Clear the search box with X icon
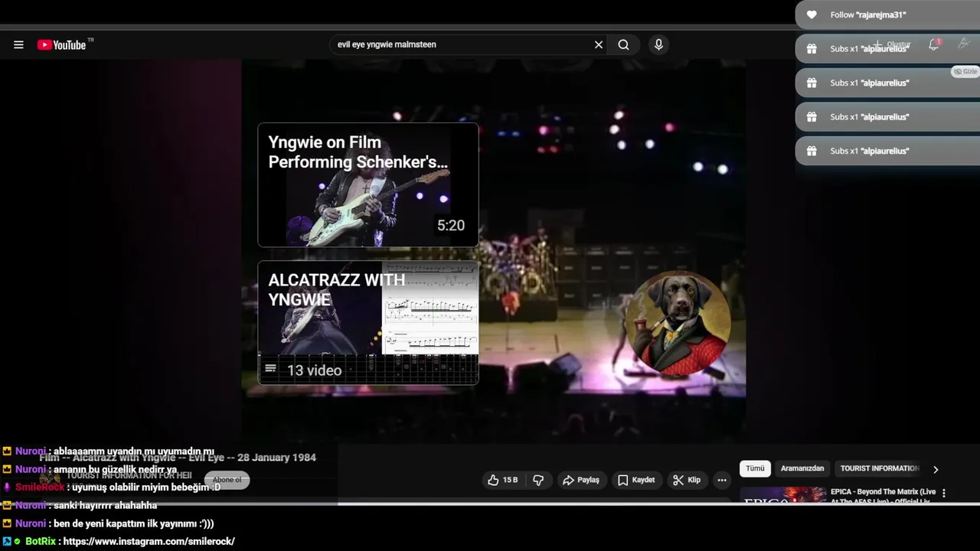 click(599, 45)
